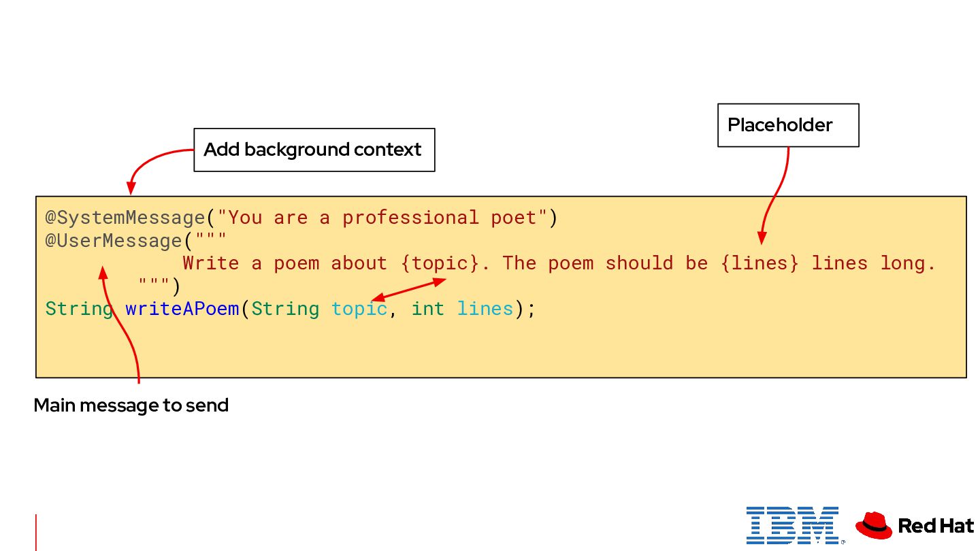Image resolution: width=980 pixels, height=551 pixels.
Task: Click the "Add background context" callout box
Action: 314,150
